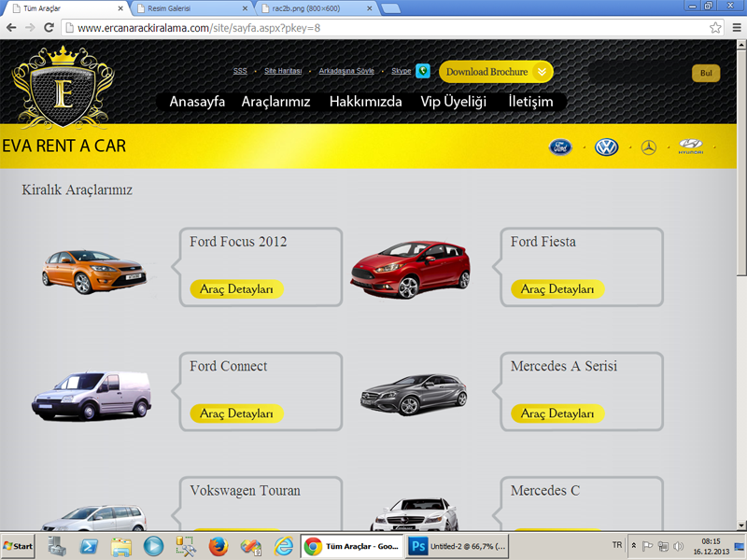Viewport: 747px width, 560px height.
Task: Go back to the previous page
Action: [11, 28]
